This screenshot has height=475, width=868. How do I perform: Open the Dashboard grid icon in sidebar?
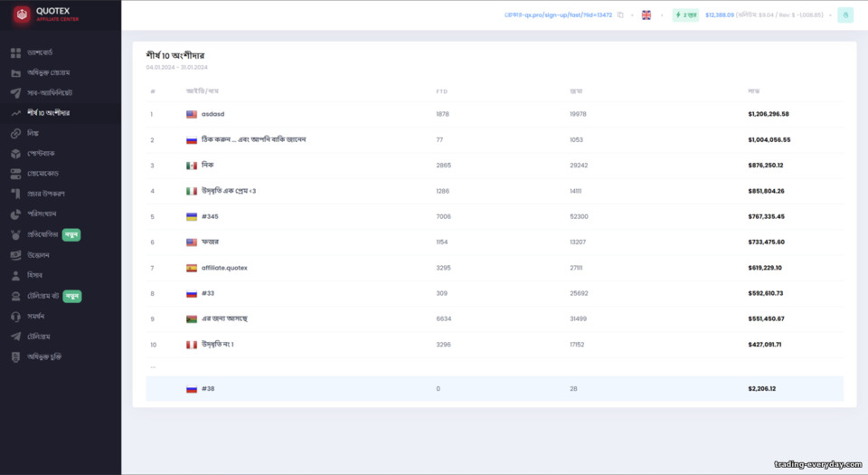15,52
